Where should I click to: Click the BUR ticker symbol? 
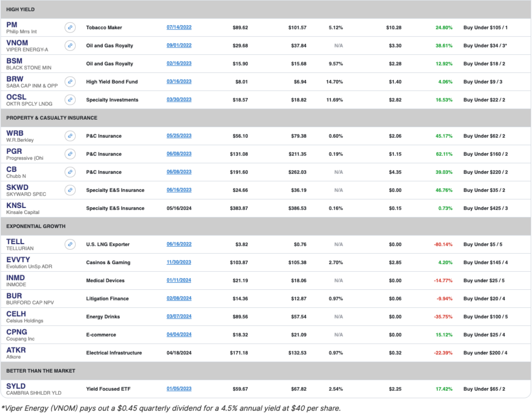point(14,296)
